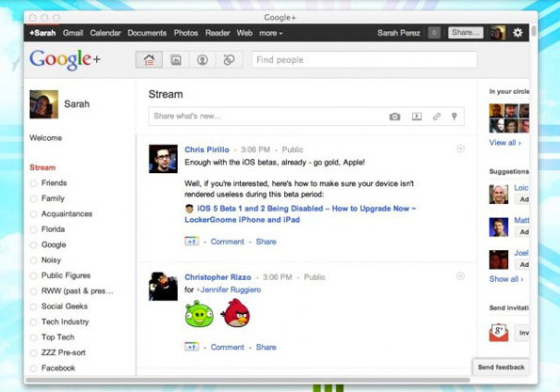The image size is (560, 392).
Task: Click the +1 button on Chris Pirillo's post
Action: (192, 242)
